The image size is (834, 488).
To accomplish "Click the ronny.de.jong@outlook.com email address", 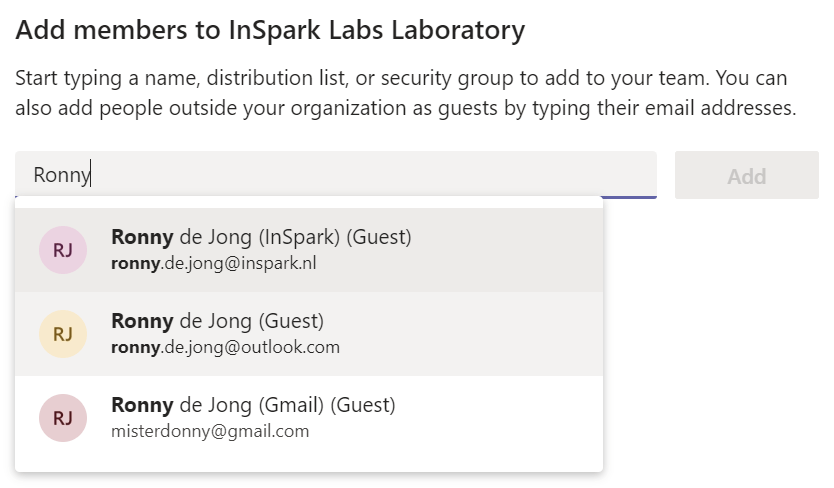I will [225, 348].
